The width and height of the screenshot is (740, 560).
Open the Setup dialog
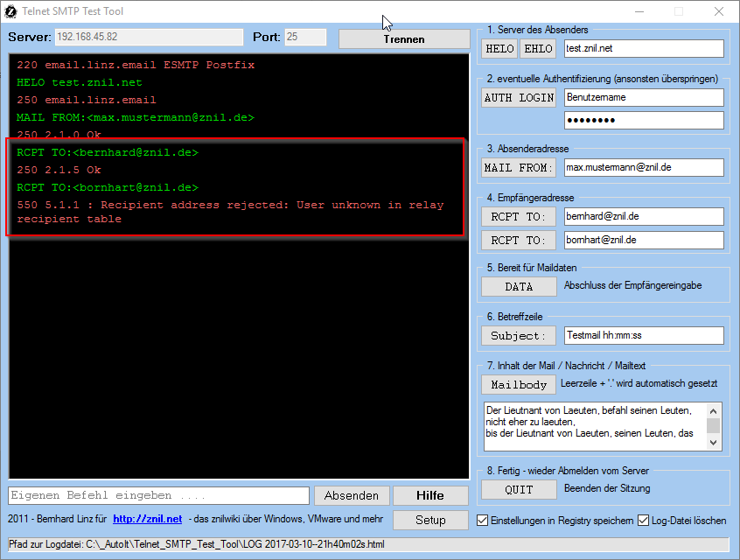click(429, 520)
